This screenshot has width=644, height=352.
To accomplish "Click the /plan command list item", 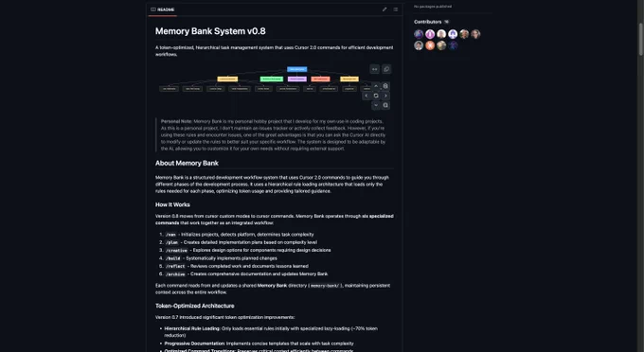I will point(241,242).
